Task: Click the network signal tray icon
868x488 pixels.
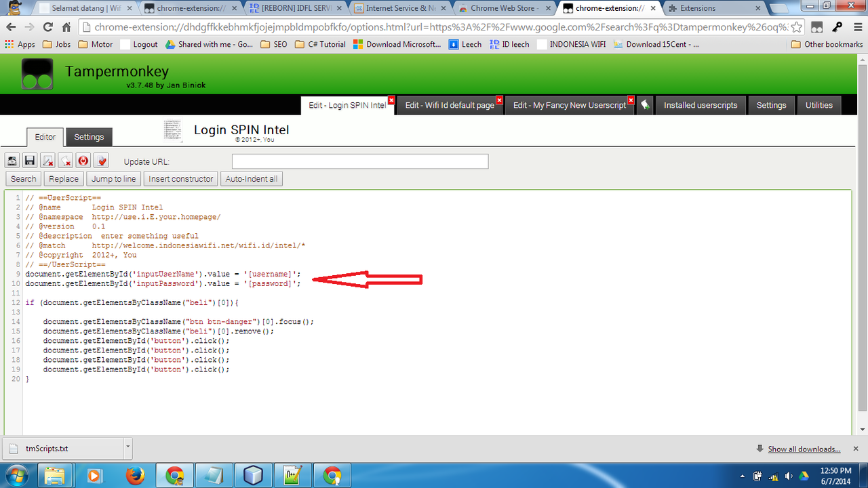Action: (773, 475)
